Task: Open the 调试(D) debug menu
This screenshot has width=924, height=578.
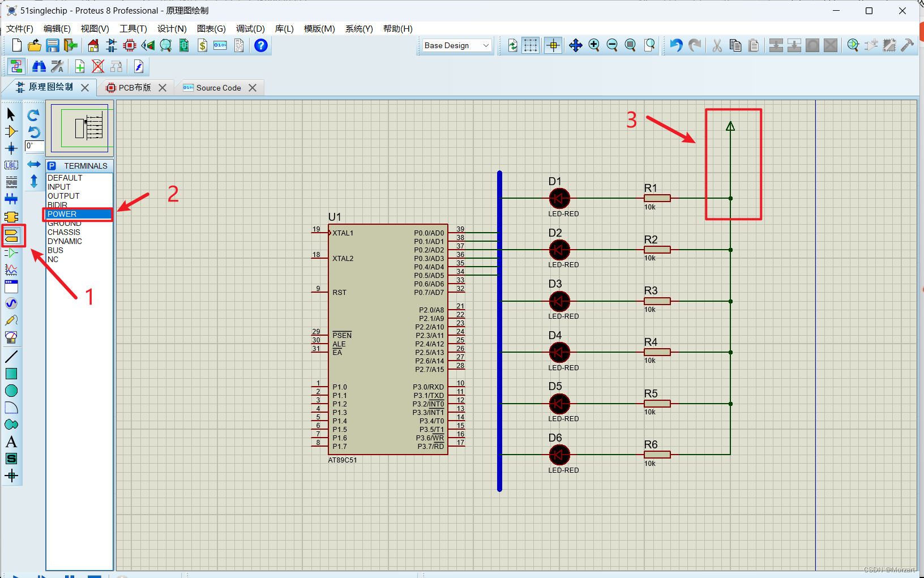Action: pyautogui.click(x=250, y=28)
